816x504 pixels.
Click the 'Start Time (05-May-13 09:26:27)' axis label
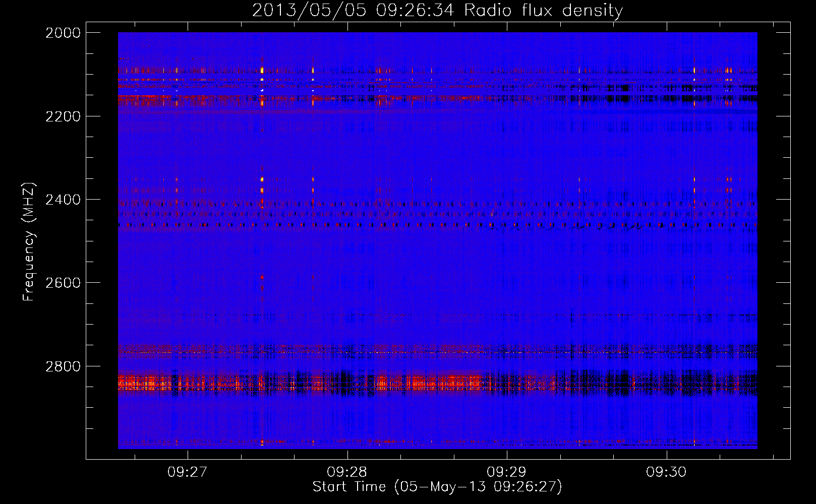(437, 486)
